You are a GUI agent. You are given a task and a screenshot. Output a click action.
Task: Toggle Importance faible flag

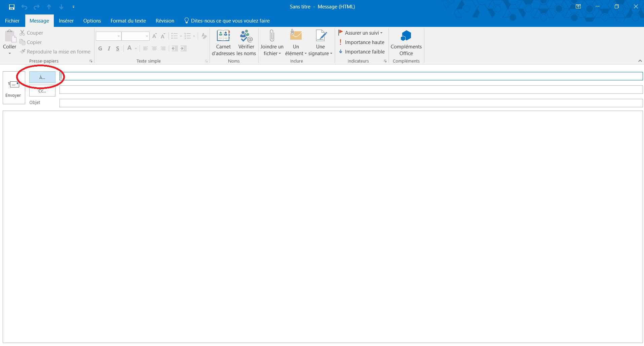362,52
